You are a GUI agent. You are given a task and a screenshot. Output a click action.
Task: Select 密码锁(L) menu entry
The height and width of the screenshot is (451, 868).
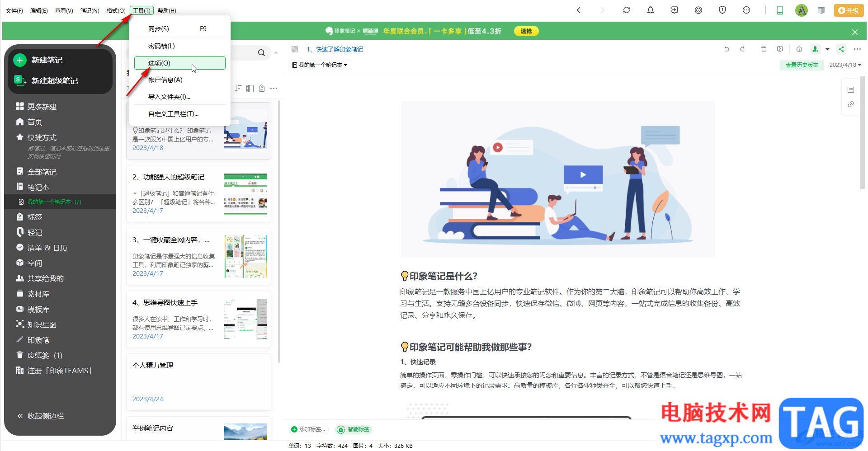point(180,46)
